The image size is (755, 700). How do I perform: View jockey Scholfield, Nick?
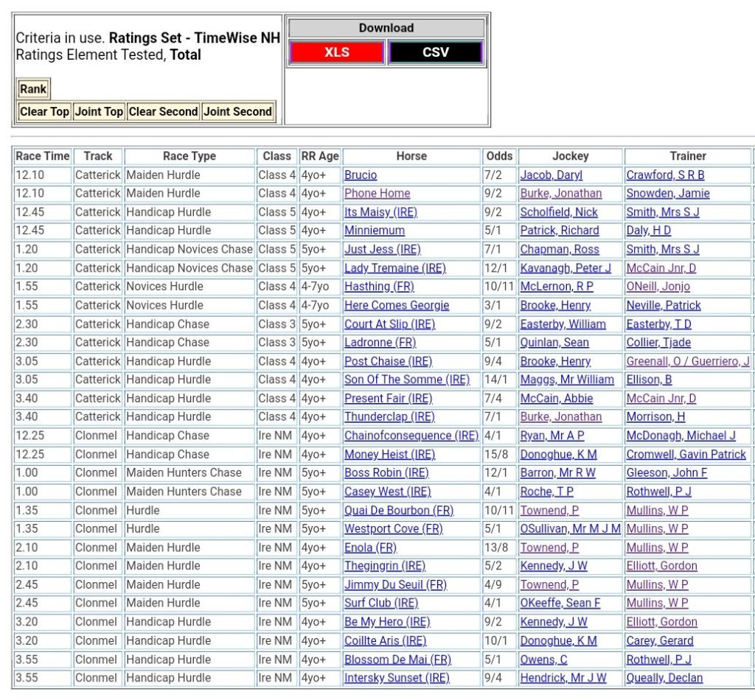point(559,212)
